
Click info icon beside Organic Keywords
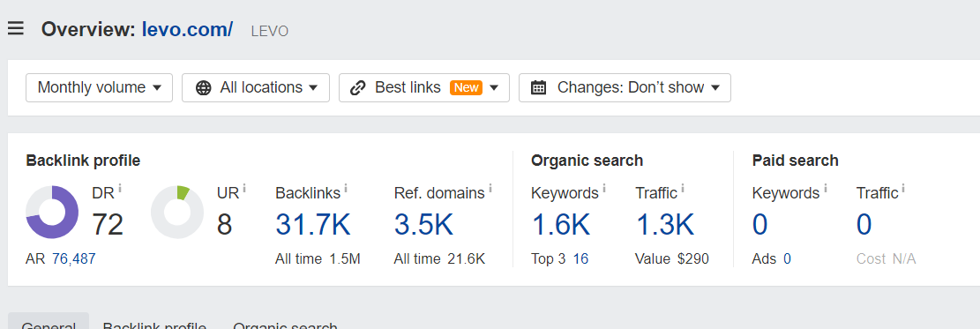pos(603,186)
